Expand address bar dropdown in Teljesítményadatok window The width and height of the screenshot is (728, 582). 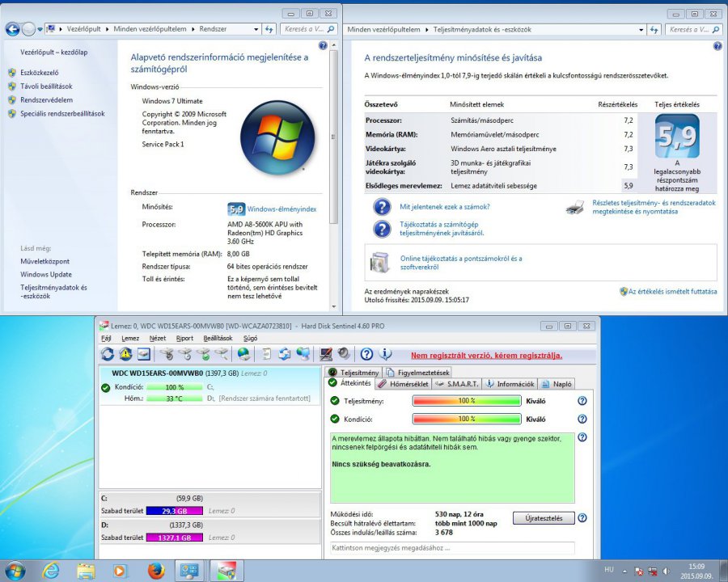[x=641, y=30]
